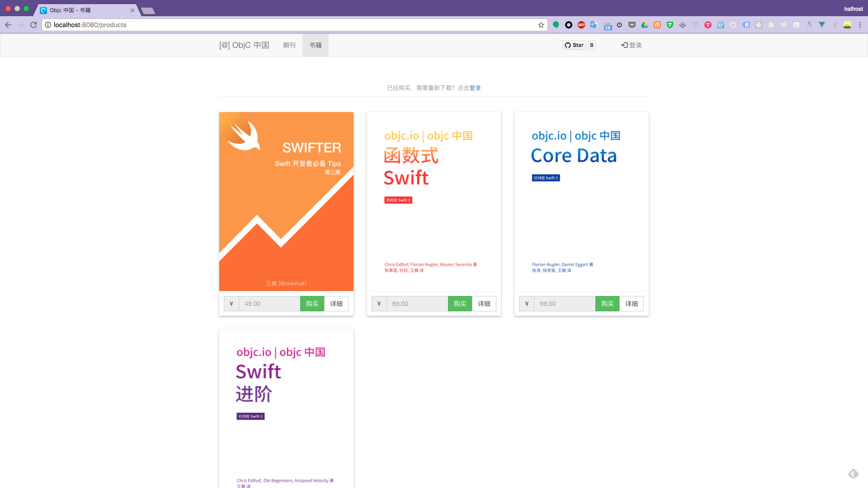Click the RSS feed extension icon
This screenshot has width=868, height=488.
click(x=771, y=25)
